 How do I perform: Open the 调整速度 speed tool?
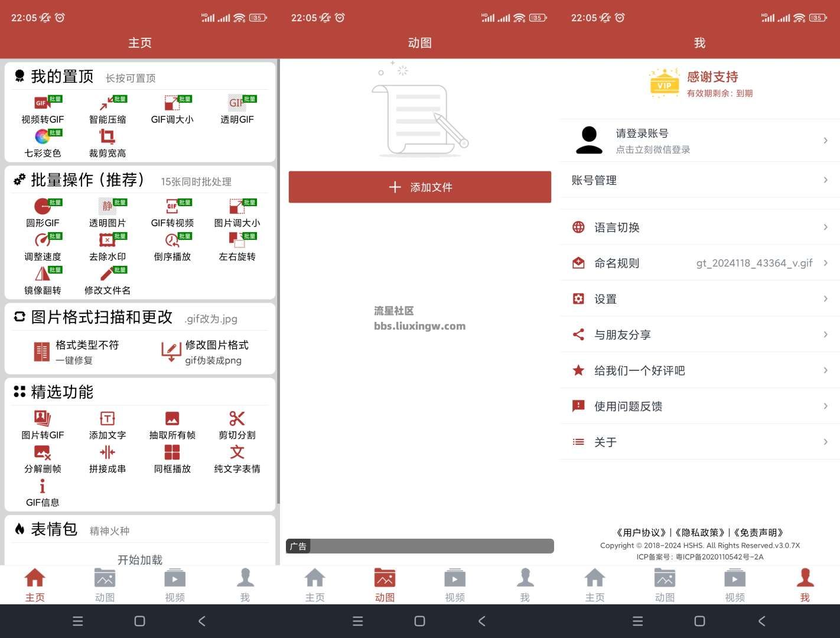click(43, 247)
